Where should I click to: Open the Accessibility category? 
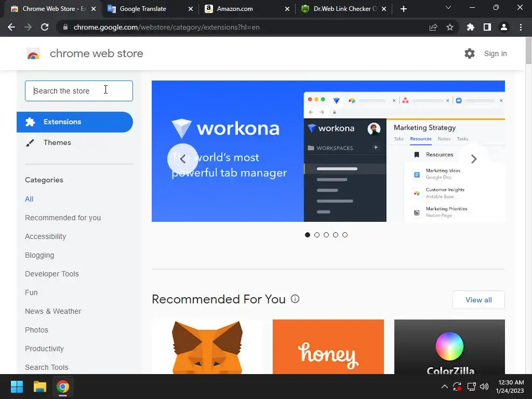46,236
